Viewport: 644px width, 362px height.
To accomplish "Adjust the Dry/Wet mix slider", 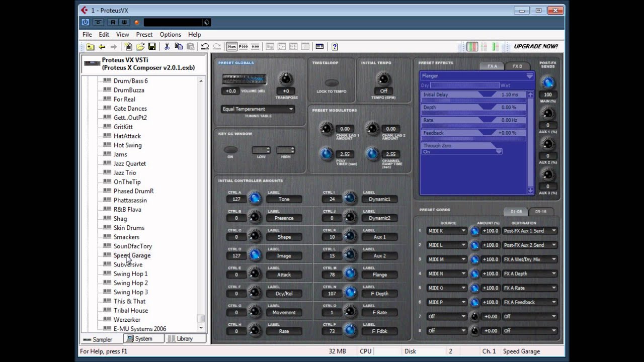I will [465, 85].
